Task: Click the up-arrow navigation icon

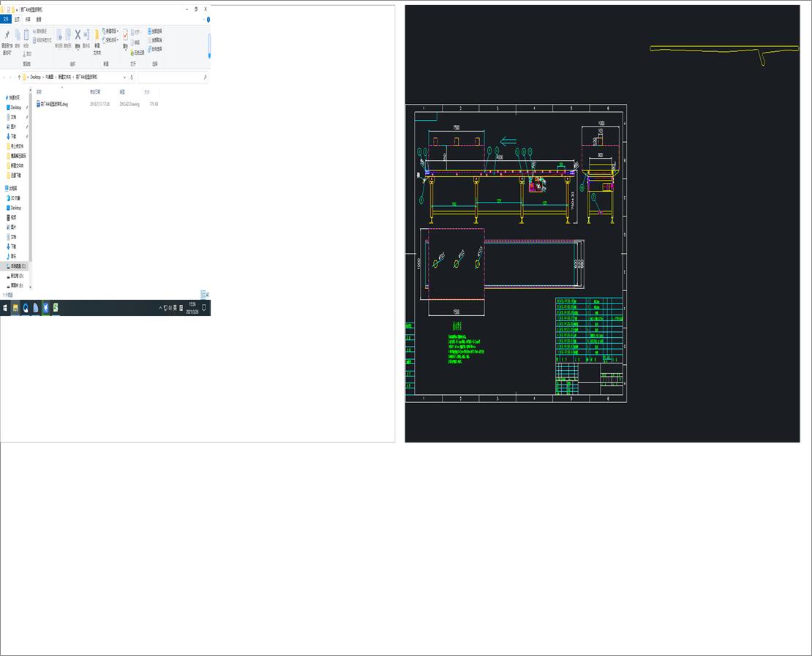Action: click(x=19, y=77)
